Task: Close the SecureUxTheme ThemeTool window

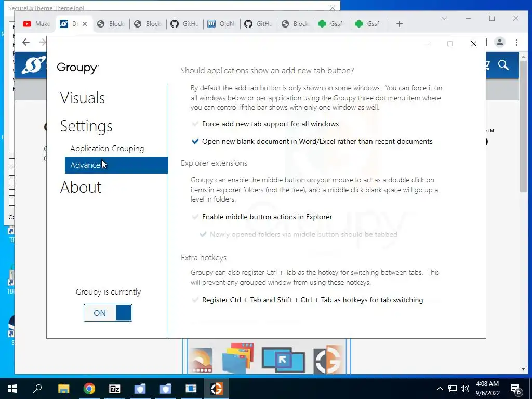Action: (332, 7)
